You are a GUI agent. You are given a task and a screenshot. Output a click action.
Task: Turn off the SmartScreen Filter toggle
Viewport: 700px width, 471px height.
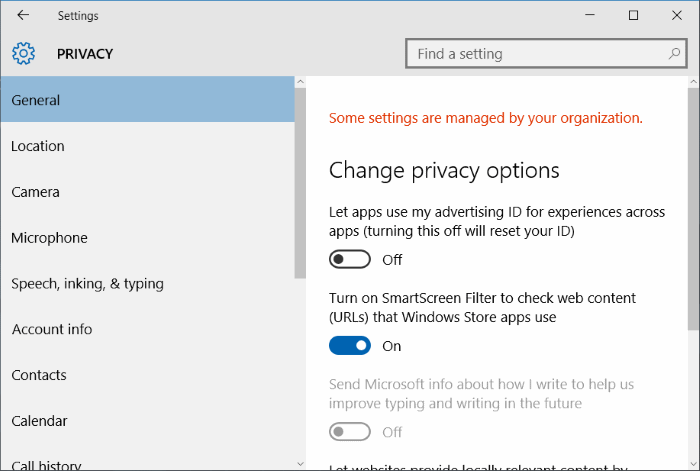[x=350, y=346]
